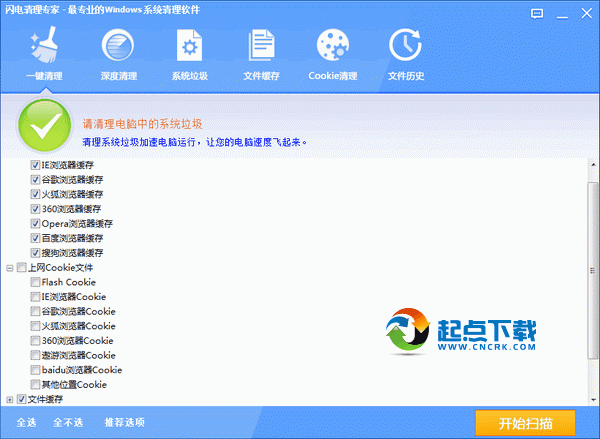
Task: Switch to the 文件历史 tab label
Action: [406, 76]
